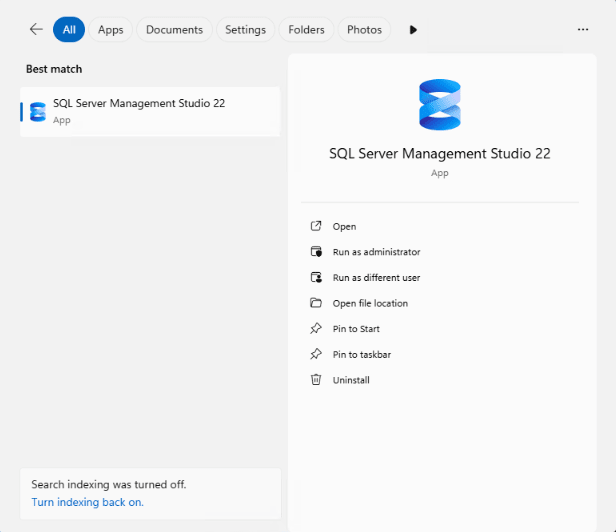Click the Run as administrator shield icon

(316, 251)
